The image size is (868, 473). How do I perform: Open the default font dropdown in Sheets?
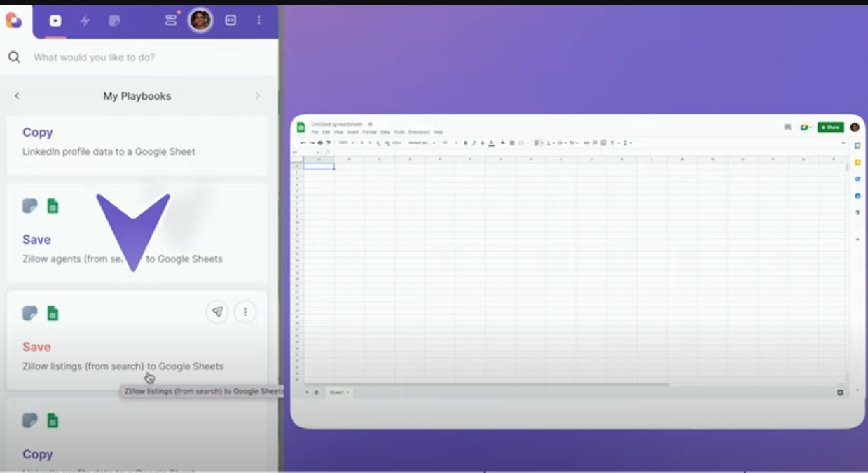tap(422, 143)
